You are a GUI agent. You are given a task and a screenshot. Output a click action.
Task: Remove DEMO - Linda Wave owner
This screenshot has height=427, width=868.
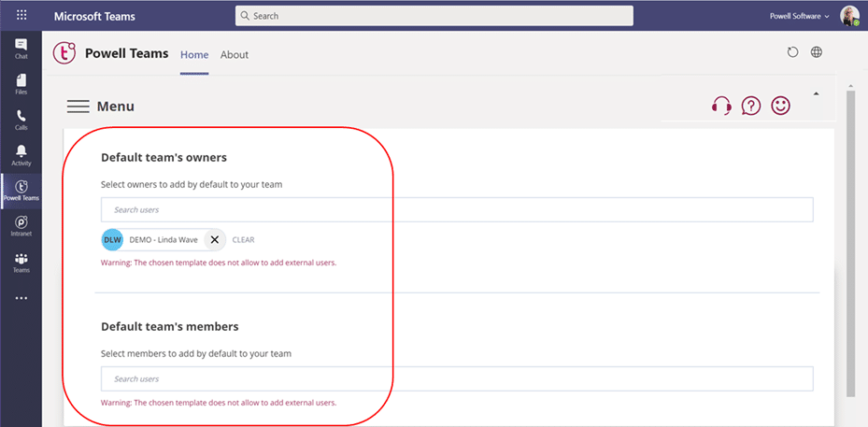click(214, 240)
